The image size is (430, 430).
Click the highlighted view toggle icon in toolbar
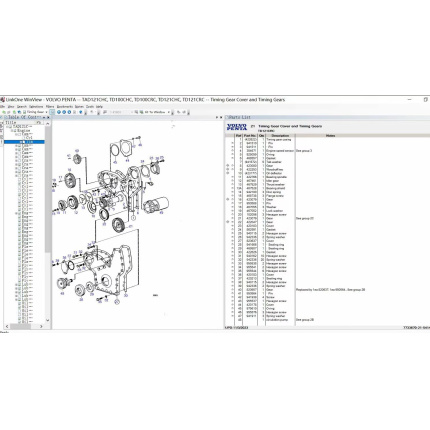coord(52,112)
